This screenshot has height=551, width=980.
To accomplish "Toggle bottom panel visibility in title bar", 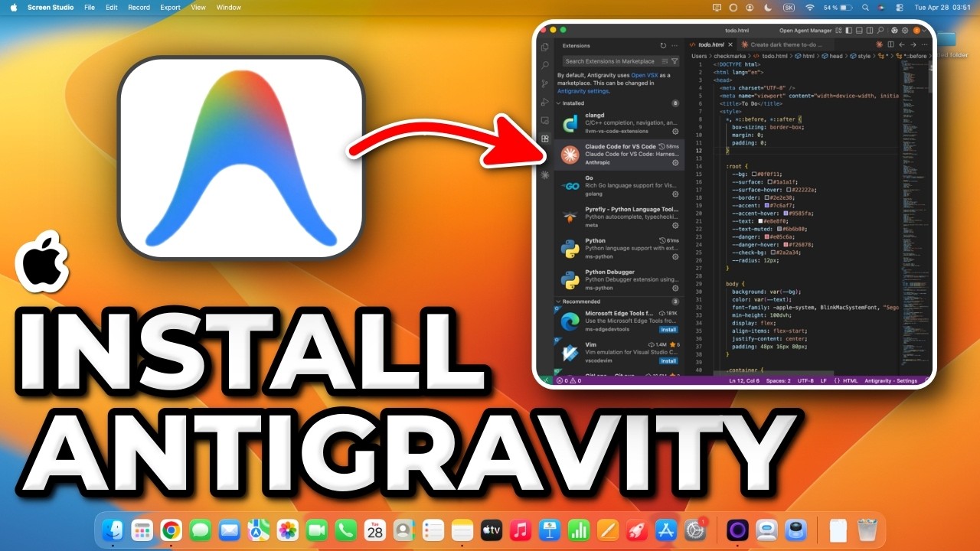I will [859, 30].
